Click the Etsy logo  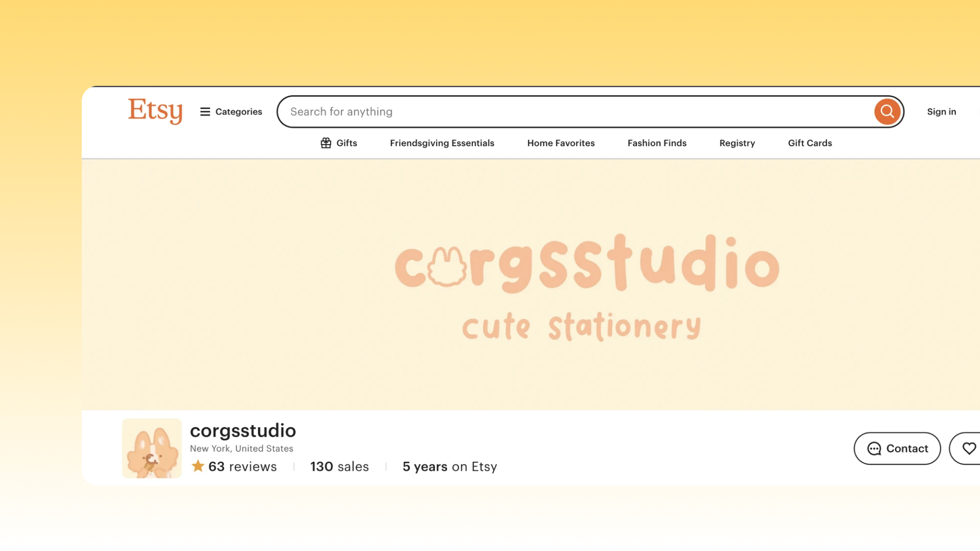tap(155, 111)
